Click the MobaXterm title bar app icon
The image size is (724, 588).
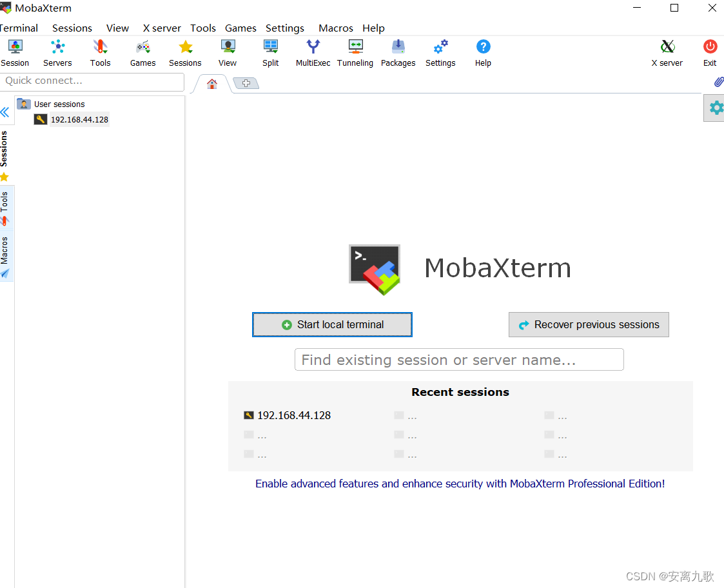point(6,8)
